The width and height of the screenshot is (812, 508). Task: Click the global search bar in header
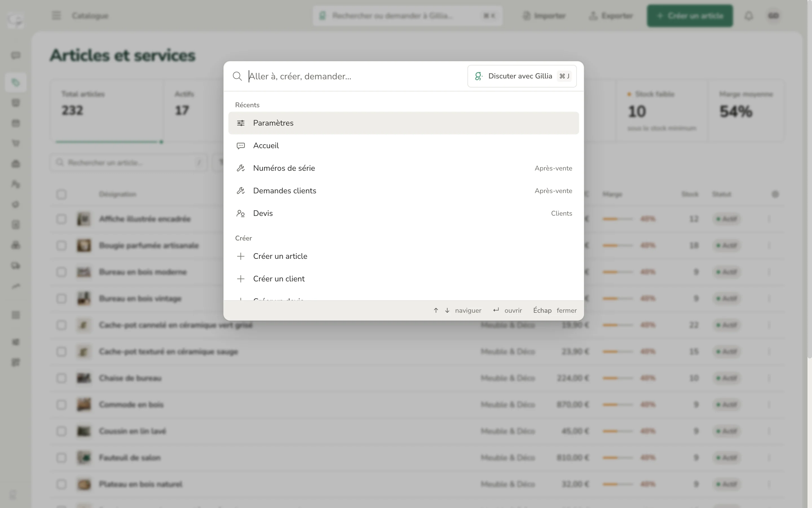tap(407, 16)
